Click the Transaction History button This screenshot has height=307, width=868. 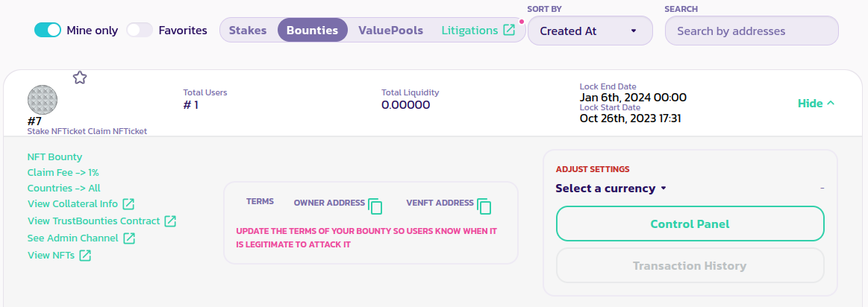pos(690,266)
